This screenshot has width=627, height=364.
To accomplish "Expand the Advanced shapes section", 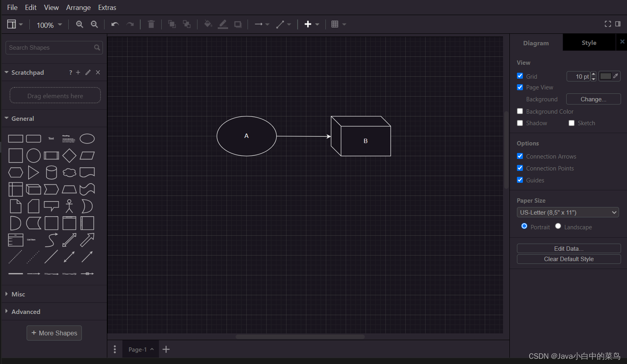I will (54, 312).
